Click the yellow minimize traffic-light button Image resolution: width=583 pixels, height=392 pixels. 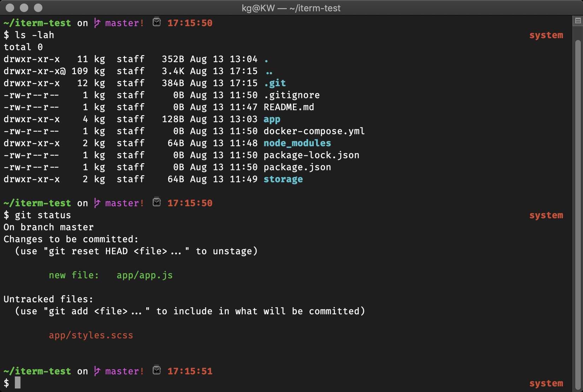(x=24, y=7)
